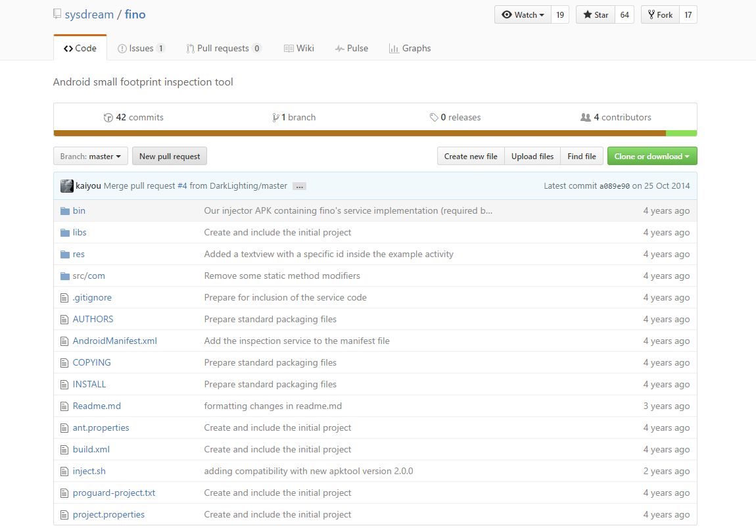This screenshot has height=532, width=756.
Task: Open the fino repository name link
Action: click(135, 14)
